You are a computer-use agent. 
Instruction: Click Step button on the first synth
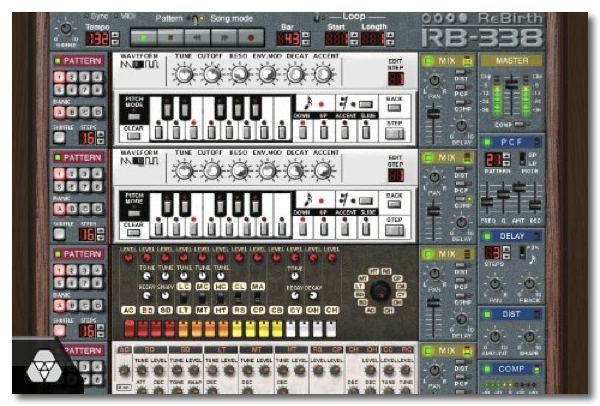pyautogui.click(x=395, y=134)
